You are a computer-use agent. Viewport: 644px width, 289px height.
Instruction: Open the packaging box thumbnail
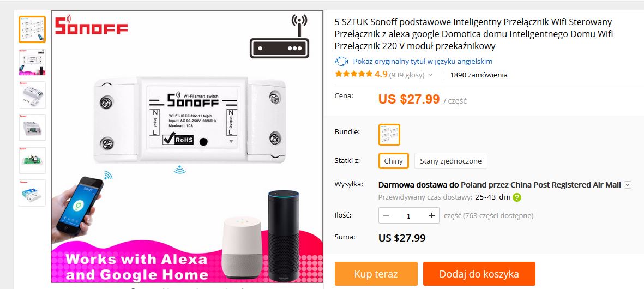[x=32, y=193]
